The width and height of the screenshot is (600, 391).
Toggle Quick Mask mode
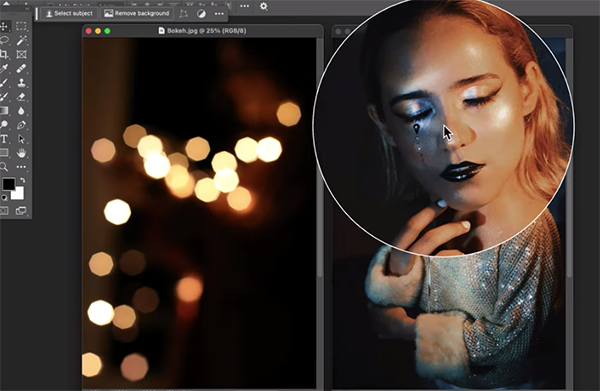click(4, 210)
